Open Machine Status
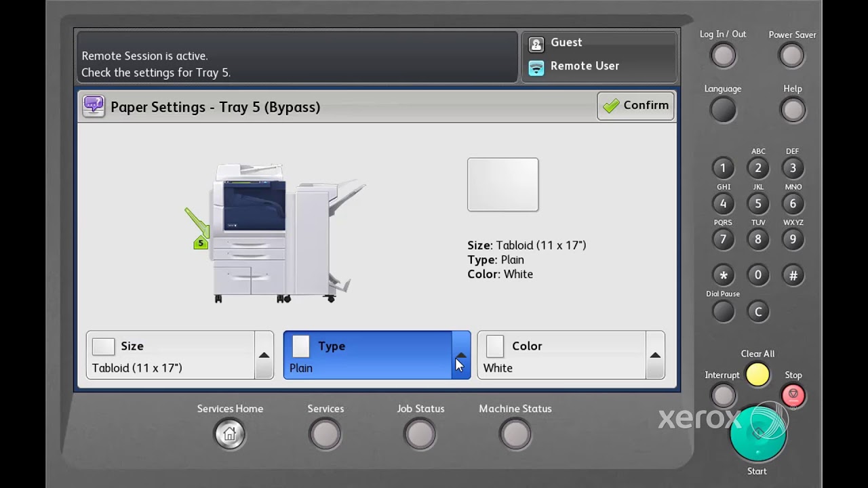868x488 pixels. pos(515,433)
